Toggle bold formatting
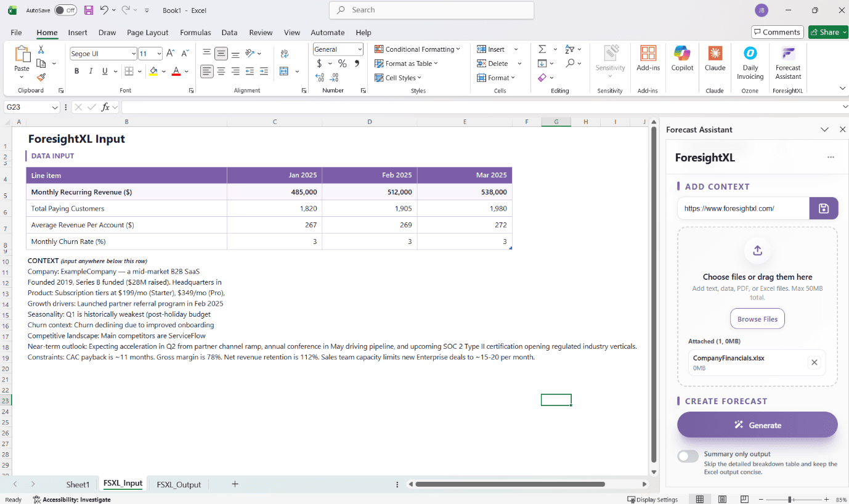This screenshot has width=849, height=504. pos(76,71)
